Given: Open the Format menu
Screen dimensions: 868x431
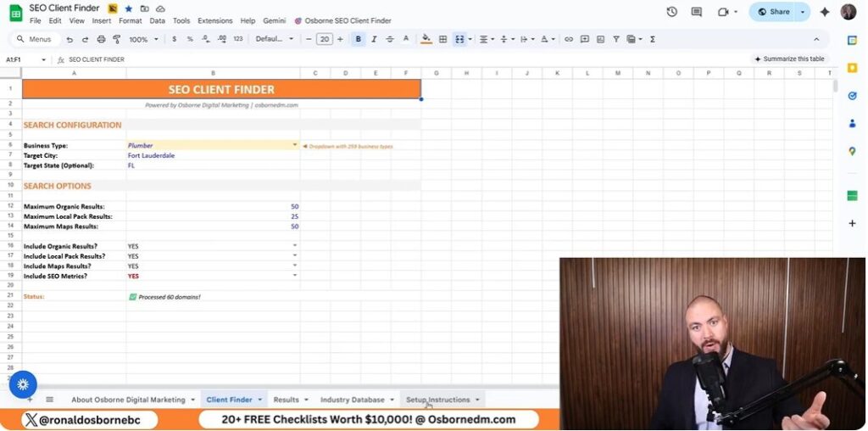Looking at the screenshot, I should pos(131,21).
